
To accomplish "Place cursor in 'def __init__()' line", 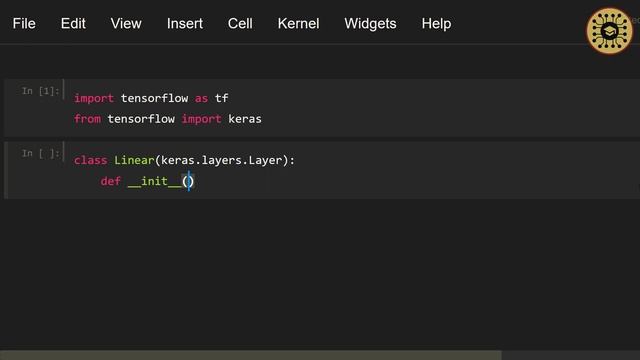I will pos(147,181).
